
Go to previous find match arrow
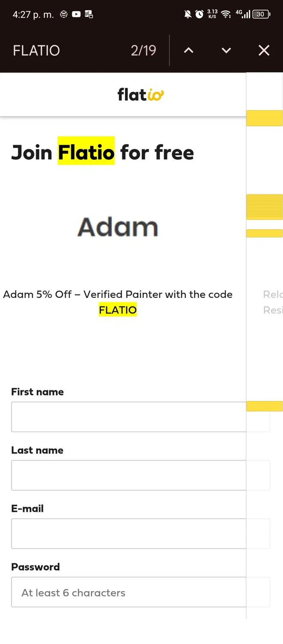tap(189, 51)
